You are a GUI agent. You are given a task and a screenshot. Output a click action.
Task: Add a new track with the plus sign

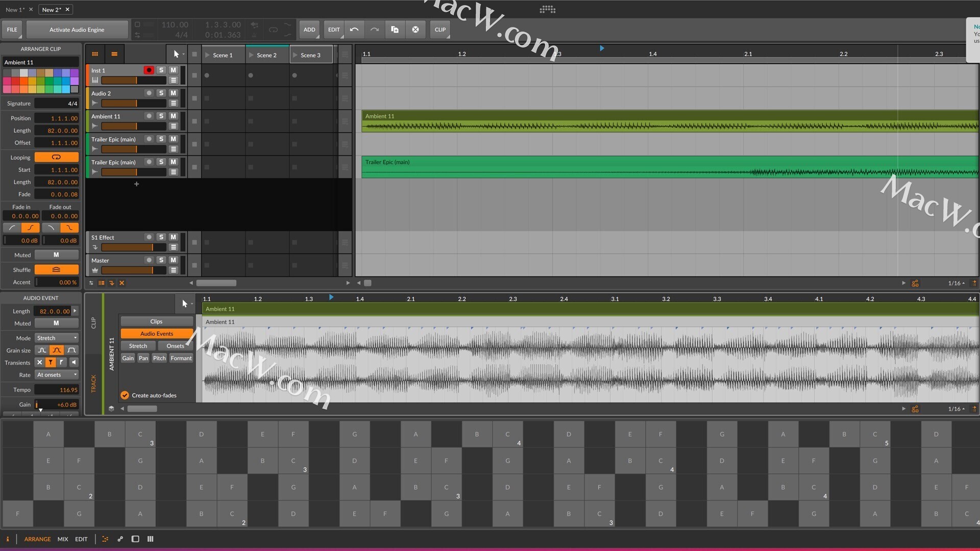pyautogui.click(x=136, y=184)
